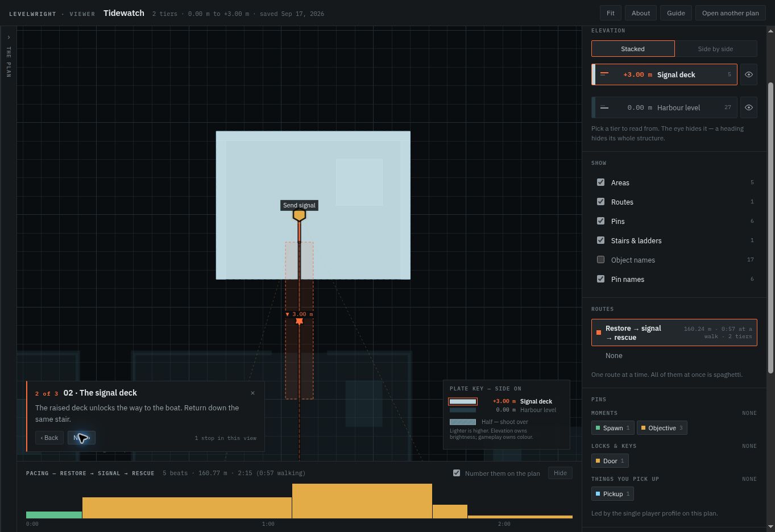
Task: Select the Harbour level tier row
Action: coord(664,107)
